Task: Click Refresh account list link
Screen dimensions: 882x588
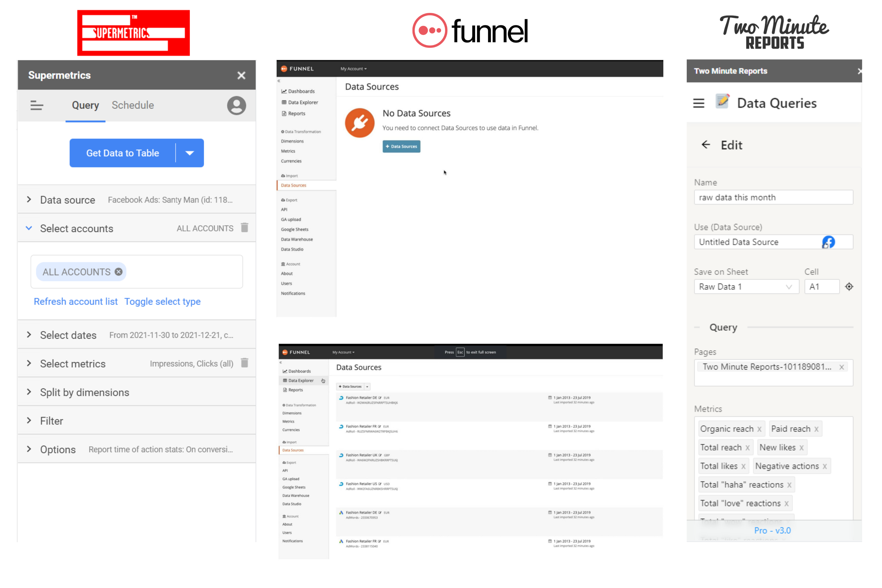Action: click(76, 302)
